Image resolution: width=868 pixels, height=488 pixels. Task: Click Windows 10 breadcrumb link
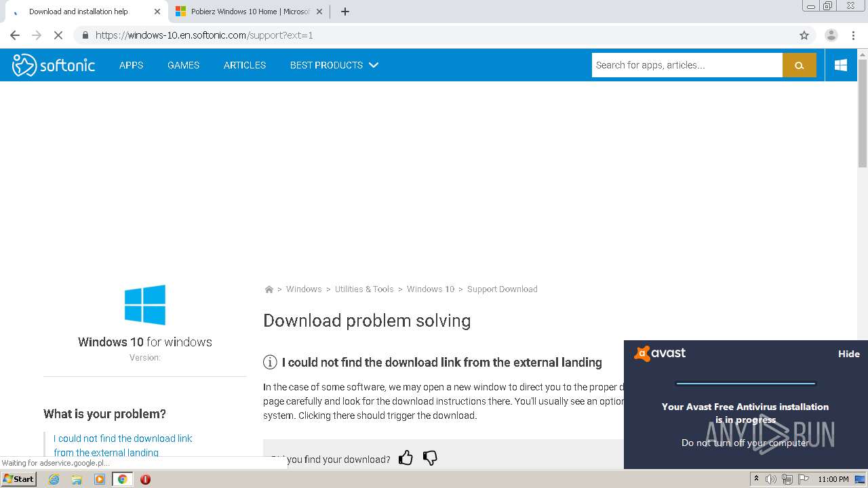[431, 289]
